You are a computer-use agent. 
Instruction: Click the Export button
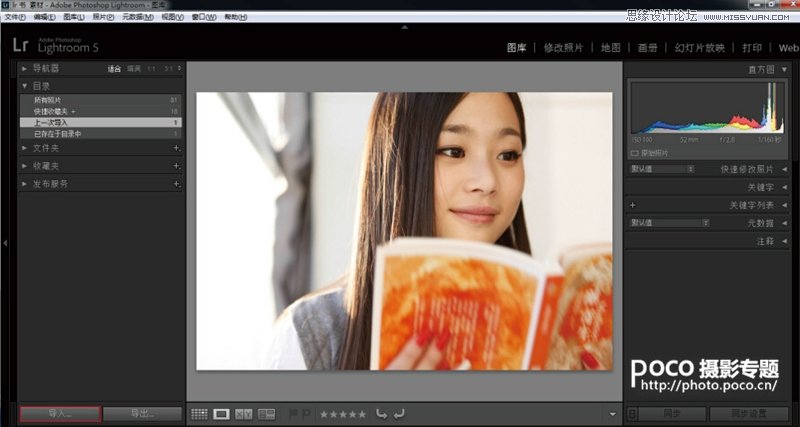tap(142, 414)
